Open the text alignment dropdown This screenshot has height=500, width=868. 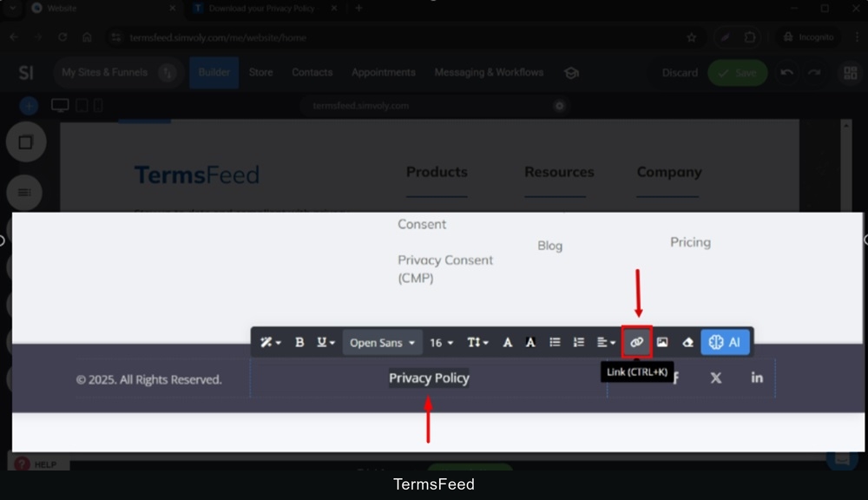coord(606,343)
